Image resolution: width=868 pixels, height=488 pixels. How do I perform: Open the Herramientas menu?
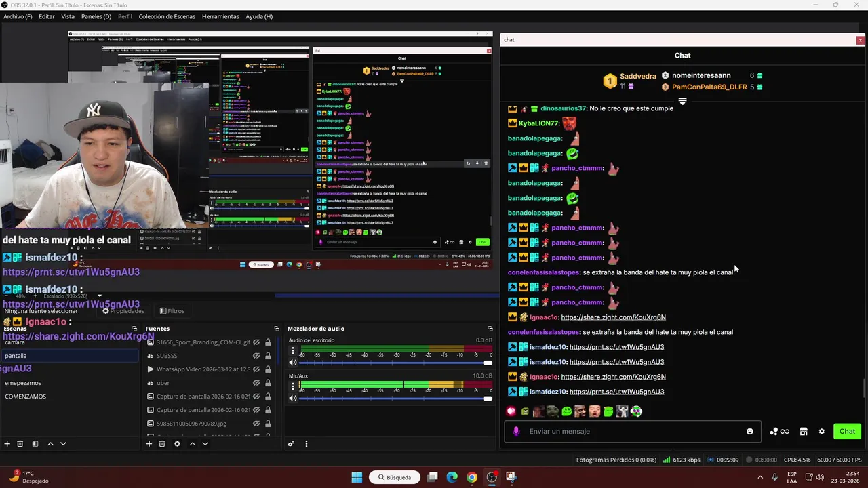click(x=220, y=16)
